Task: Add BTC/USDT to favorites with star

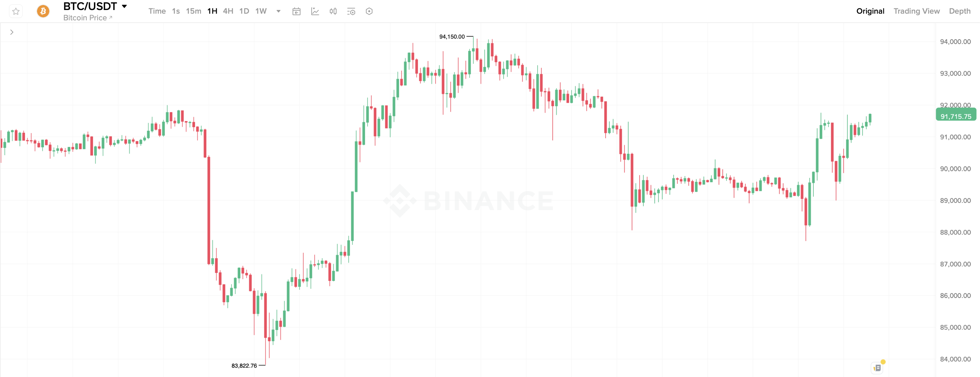Action: 16,11
